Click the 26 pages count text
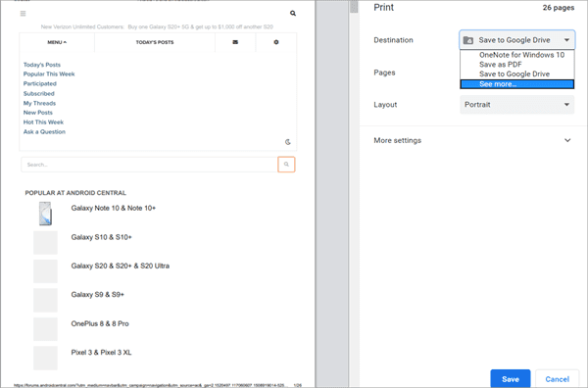 pos(558,8)
